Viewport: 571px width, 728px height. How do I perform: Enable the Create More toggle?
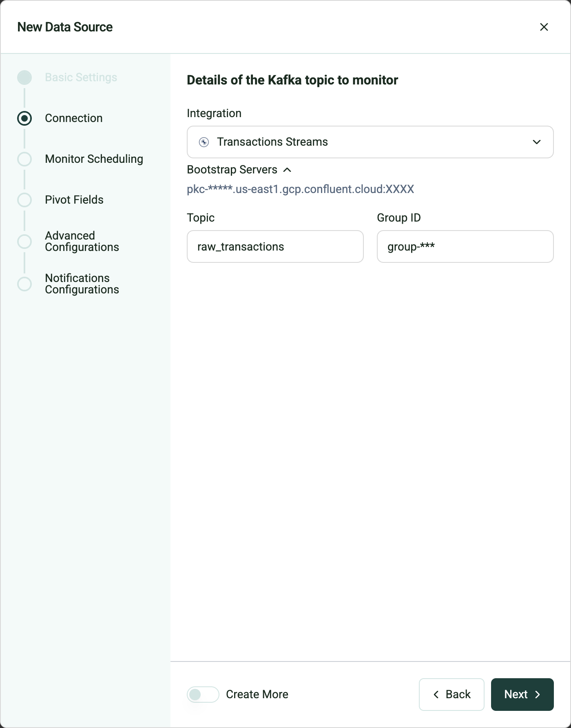coord(203,694)
